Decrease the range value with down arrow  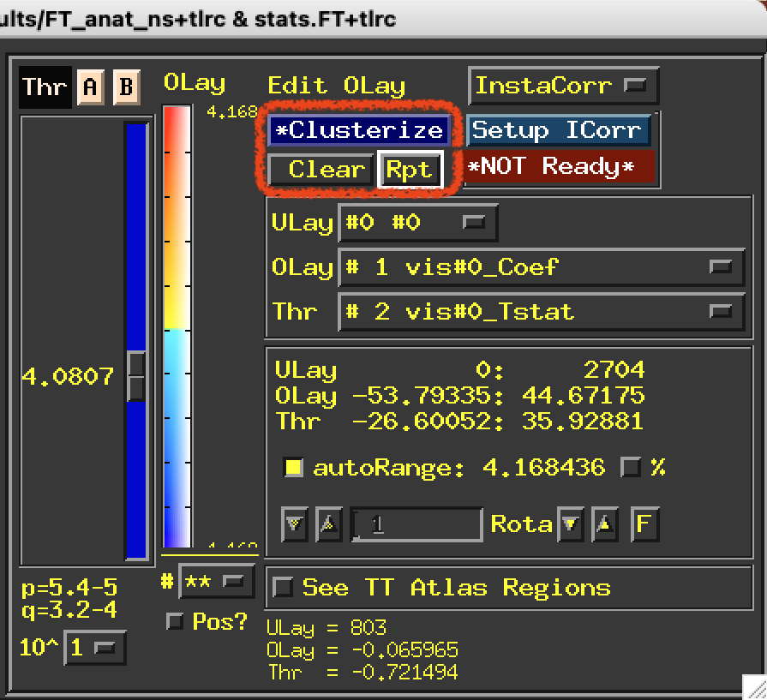[295, 524]
